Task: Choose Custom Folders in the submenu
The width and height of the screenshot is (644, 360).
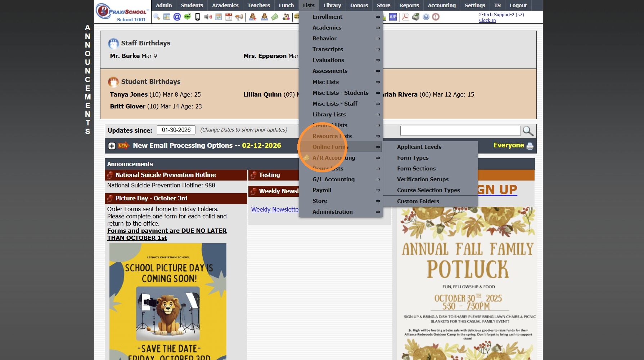Action: (x=418, y=201)
